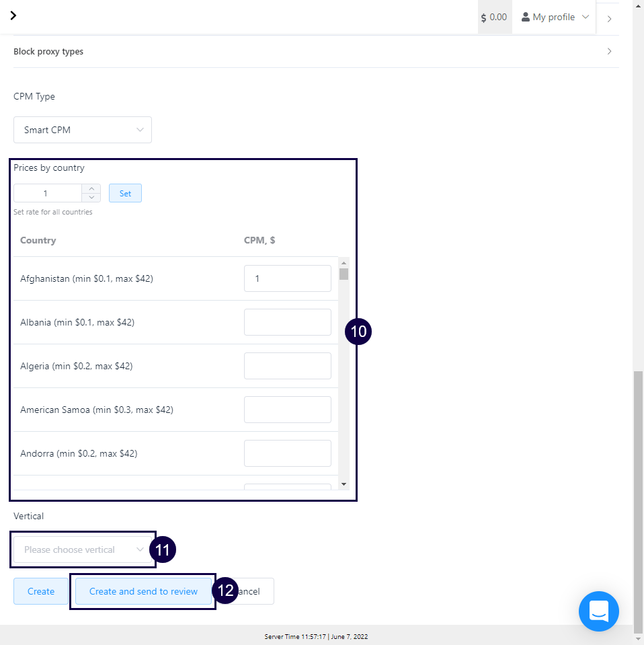Click the Algeria CPM input field

pyautogui.click(x=287, y=366)
